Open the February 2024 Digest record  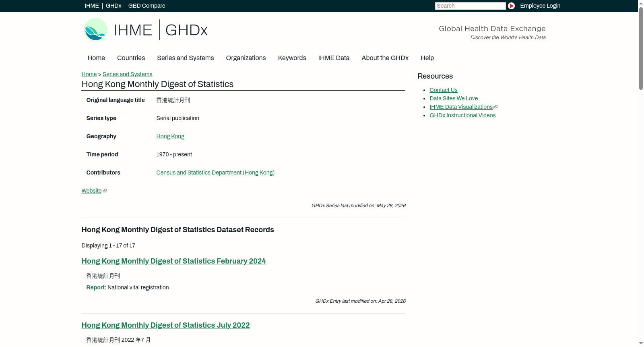[173, 261]
